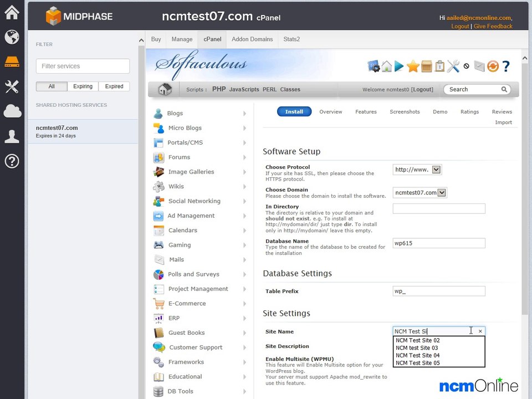Screen dimensions: 532x399
Task: Clear the Site Name field with the x
Action: [x=480, y=331]
